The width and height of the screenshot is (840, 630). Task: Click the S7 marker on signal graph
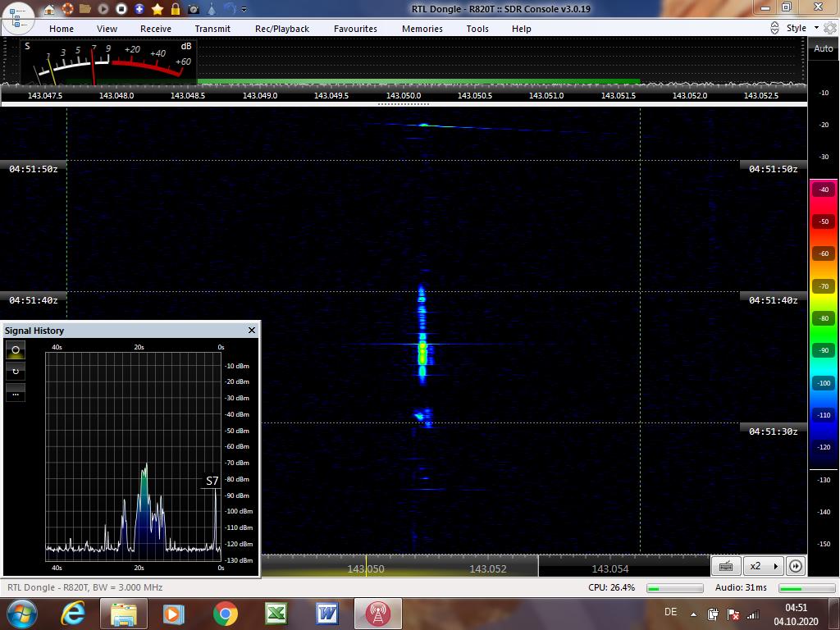pos(212,481)
